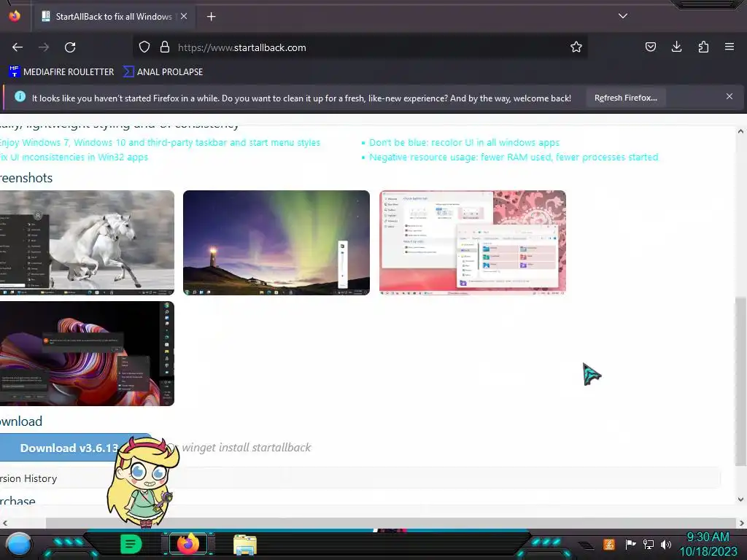
Task: Click the "Don't be blue: recolor UI" feature text
Action: 464,142
